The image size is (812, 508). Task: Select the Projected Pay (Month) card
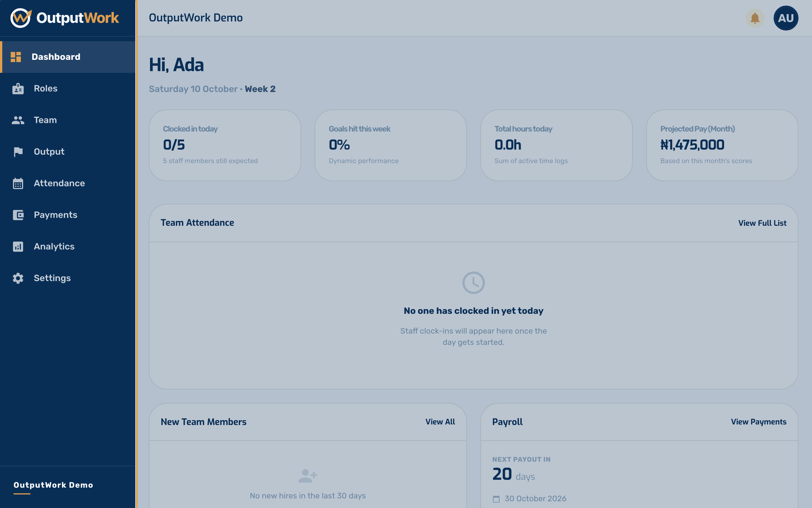[x=722, y=145]
